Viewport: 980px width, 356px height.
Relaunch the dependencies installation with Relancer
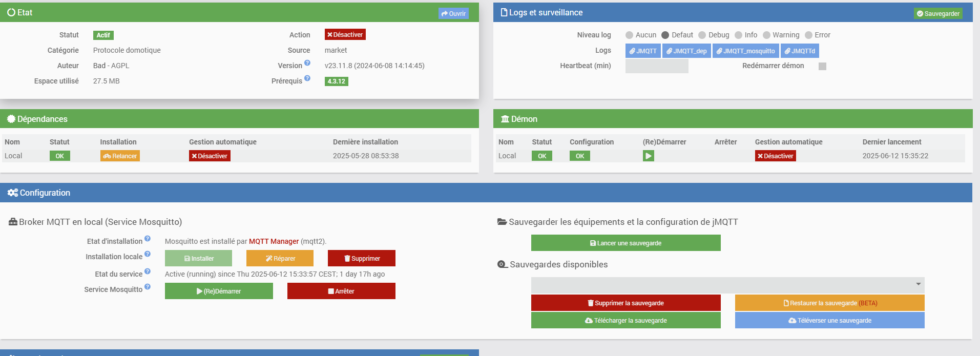(x=120, y=156)
